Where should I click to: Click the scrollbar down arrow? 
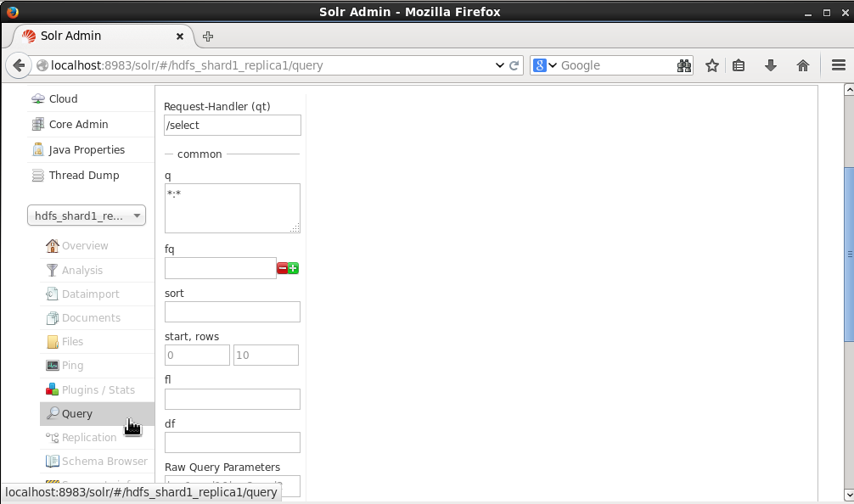[849, 495]
